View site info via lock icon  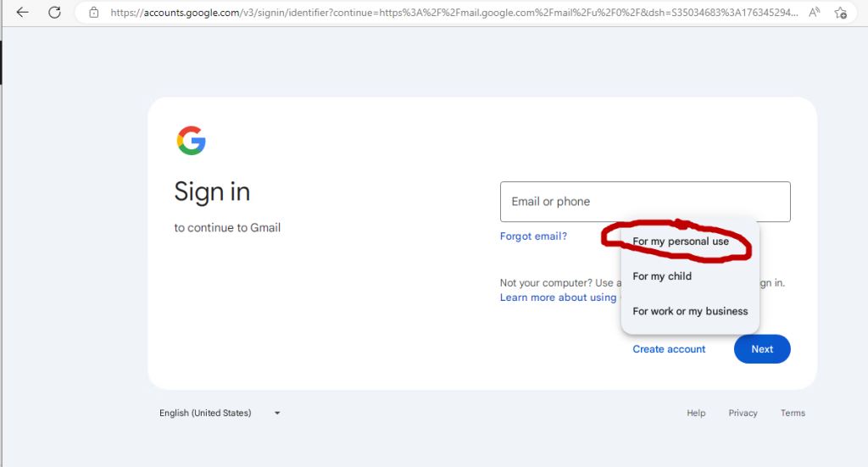click(x=94, y=13)
